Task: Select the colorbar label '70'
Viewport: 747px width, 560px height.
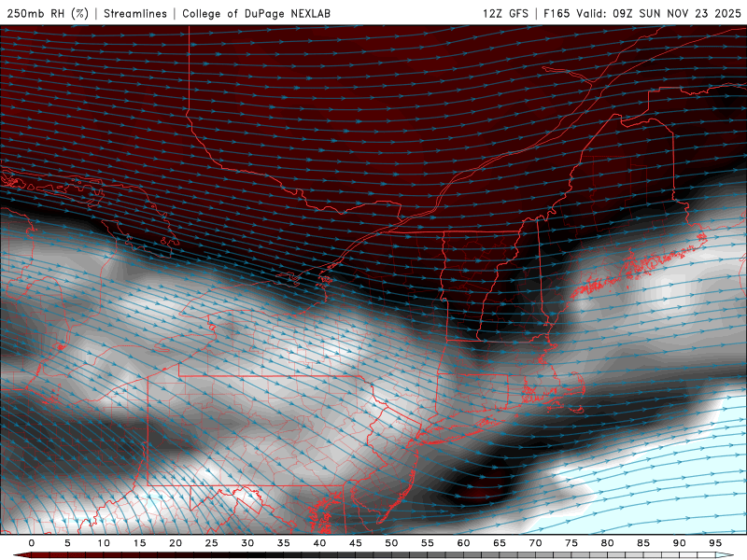Action: pos(535,543)
